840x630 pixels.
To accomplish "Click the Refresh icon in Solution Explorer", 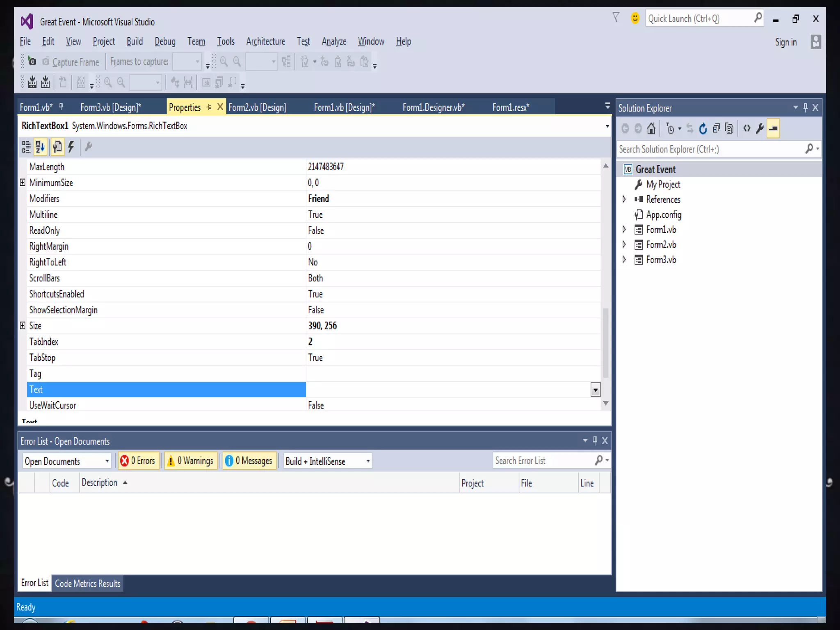I will [703, 129].
